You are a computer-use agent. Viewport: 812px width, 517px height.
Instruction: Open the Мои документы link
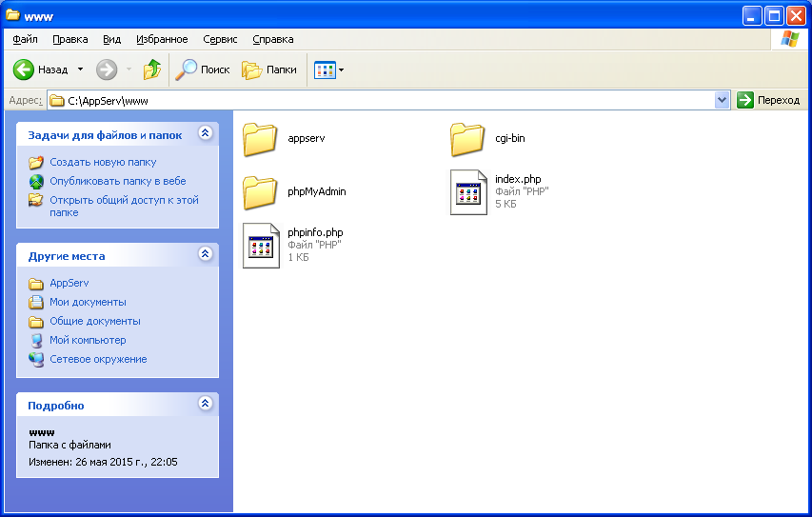point(88,302)
